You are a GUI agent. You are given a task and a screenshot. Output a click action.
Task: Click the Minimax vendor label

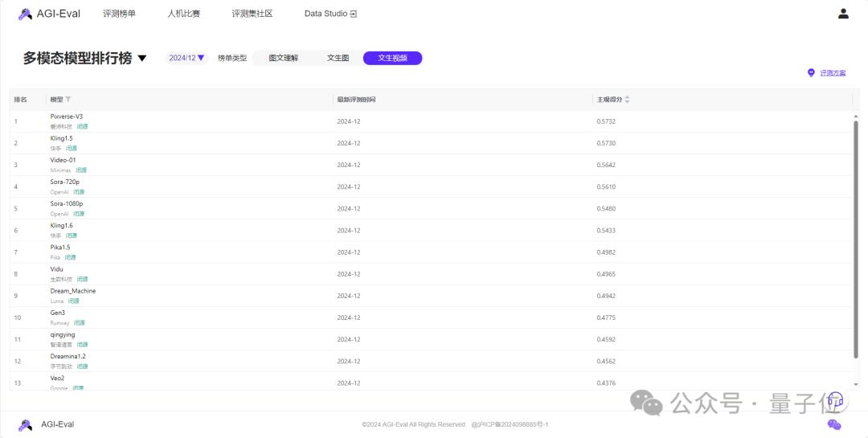click(60, 170)
